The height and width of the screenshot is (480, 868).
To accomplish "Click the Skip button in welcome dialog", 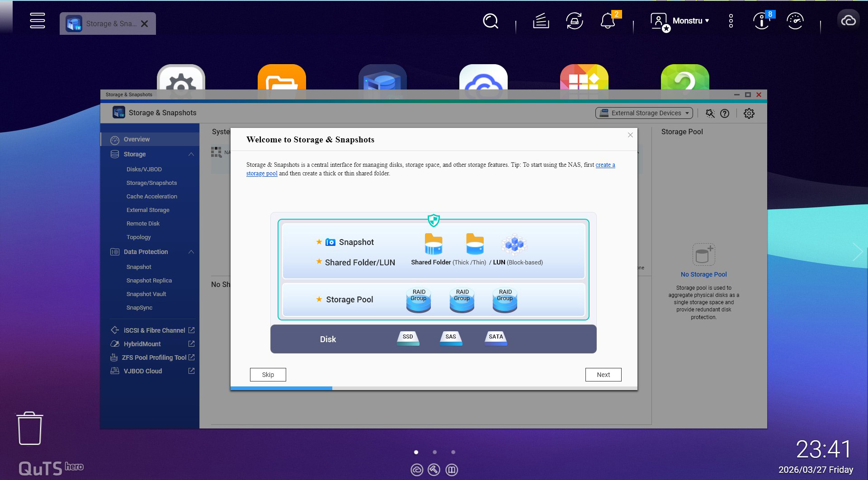I will pyautogui.click(x=268, y=375).
